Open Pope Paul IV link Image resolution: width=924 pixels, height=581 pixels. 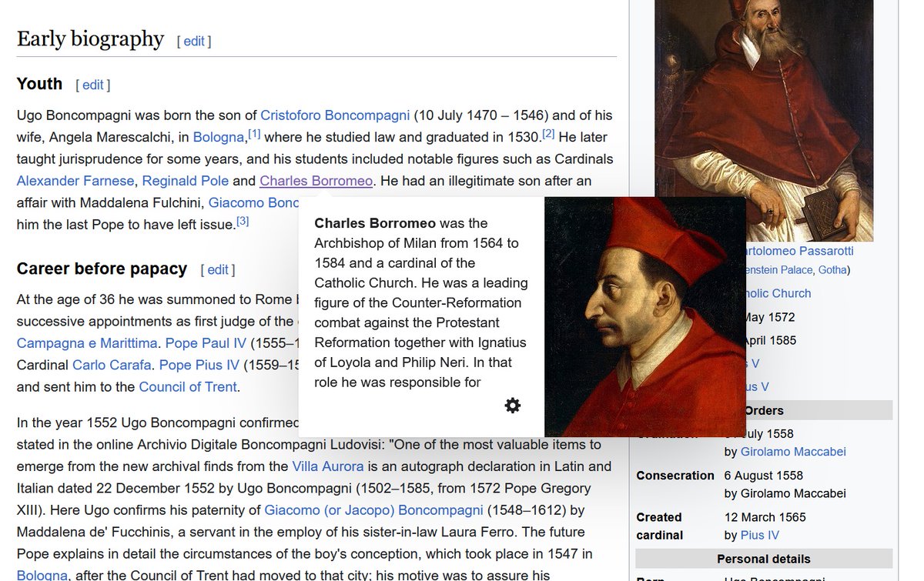(206, 343)
